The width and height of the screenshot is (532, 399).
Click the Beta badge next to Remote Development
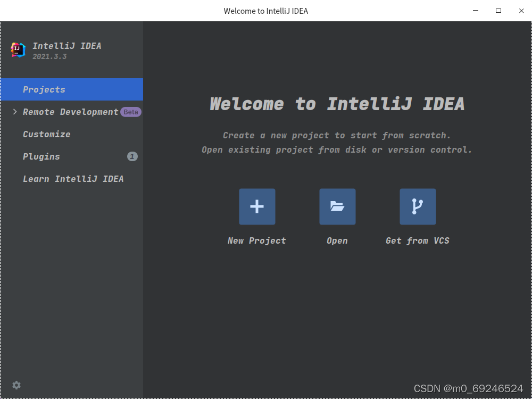pyautogui.click(x=131, y=112)
